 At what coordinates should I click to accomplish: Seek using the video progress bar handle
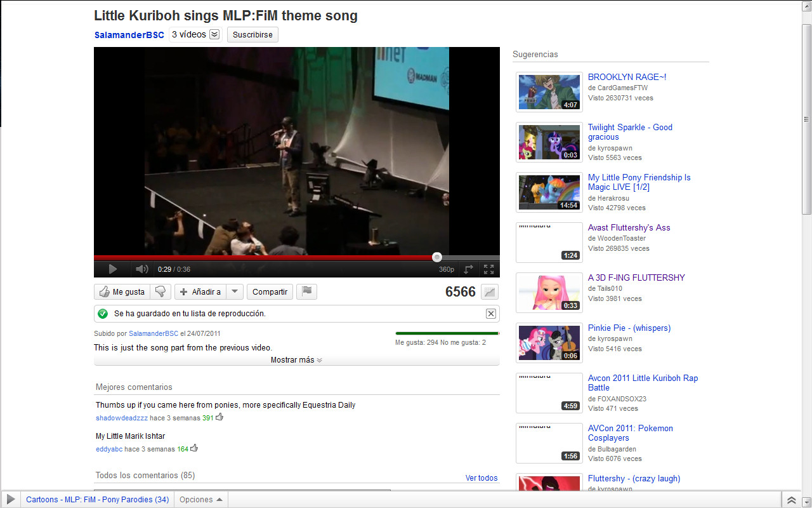click(437, 257)
